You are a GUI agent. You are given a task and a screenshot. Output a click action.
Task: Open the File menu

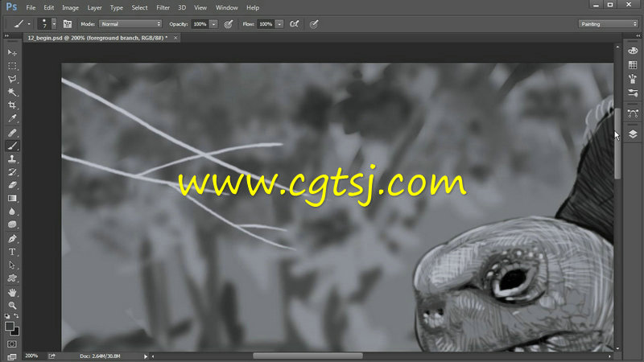pyautogui.click(x=31, y=7)
